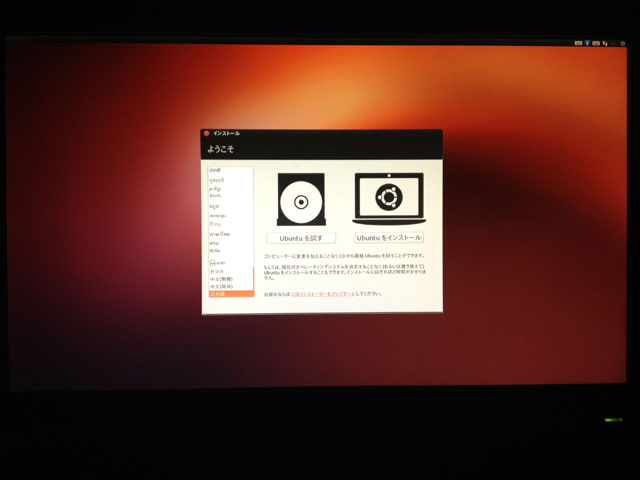Screen dimensions: 640x480
Task: Click the Ubuntu をインストール button
Action: [x=389, y=238]
